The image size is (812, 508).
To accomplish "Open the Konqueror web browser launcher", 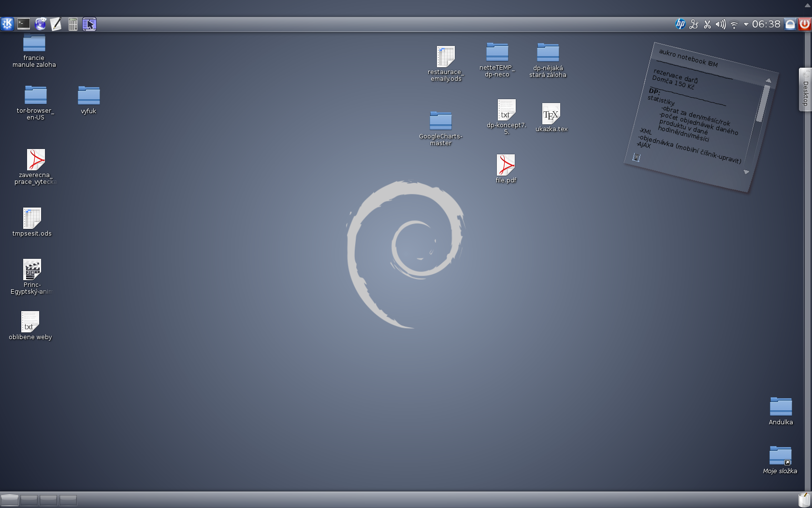I will point(41,24).
